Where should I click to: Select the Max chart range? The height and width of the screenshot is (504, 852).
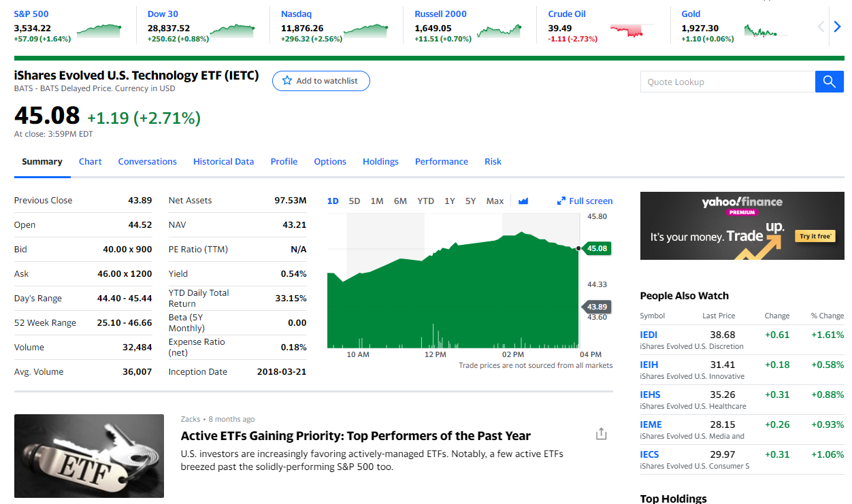[495, 201]
